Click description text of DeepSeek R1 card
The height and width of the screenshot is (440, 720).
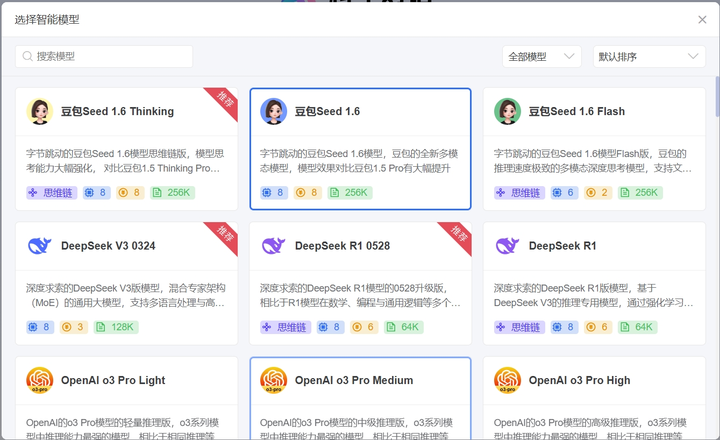tap(593, 295)
